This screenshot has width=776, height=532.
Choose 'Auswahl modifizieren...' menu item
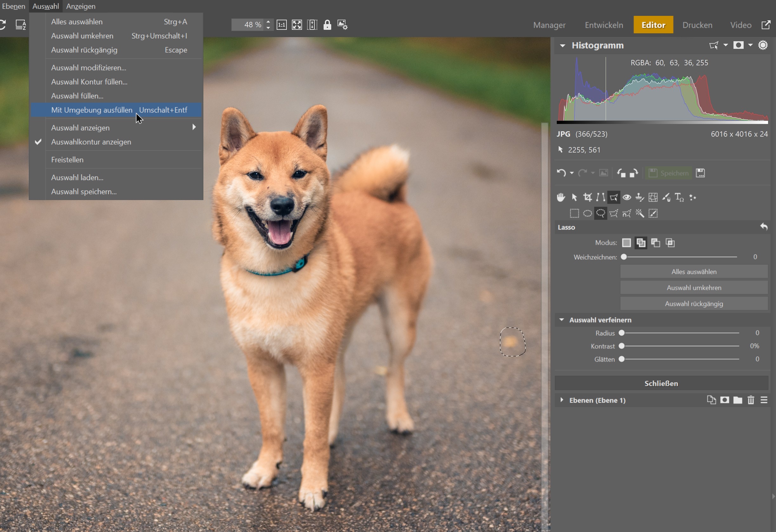(x=116, y=68)
